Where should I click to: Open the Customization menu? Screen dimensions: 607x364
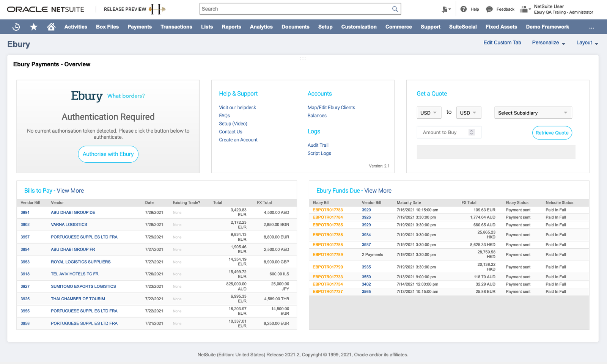pyautogui.click(x=359, y=27)
